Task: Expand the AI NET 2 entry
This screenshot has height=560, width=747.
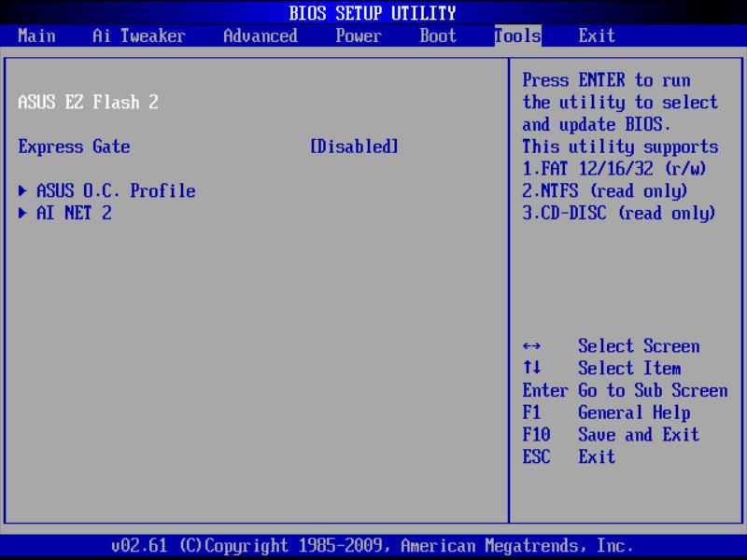Action: [x=79, y=213]
